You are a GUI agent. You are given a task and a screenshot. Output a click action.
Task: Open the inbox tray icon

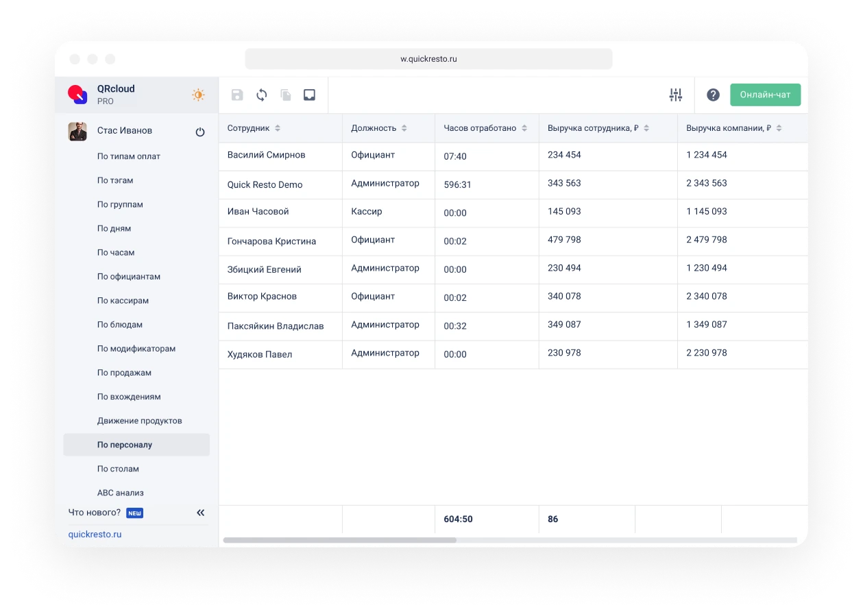pyautogui.click(x=309, y=95)
